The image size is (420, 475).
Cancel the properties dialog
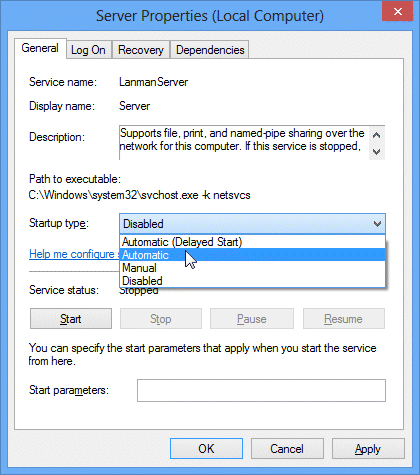coord(287,449)
